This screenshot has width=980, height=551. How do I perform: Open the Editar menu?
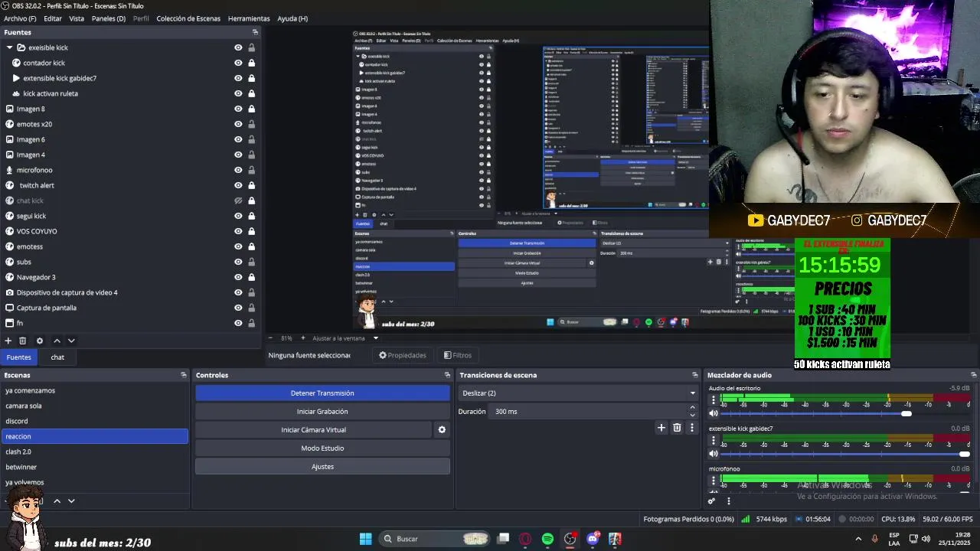[53, 18]
